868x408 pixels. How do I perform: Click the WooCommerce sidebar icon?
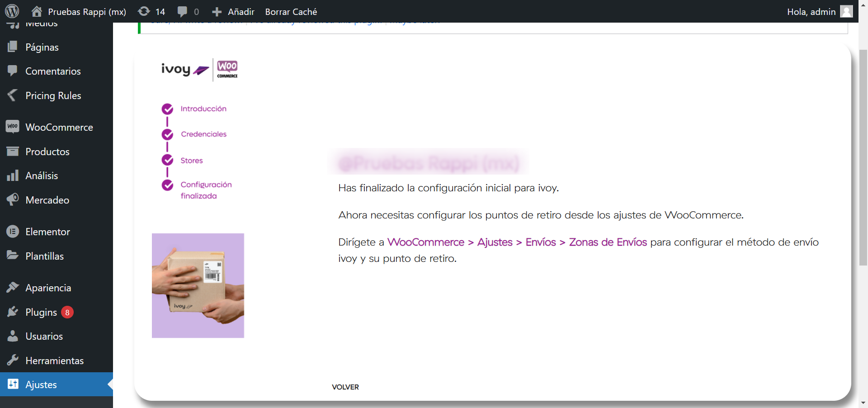[x=13, y=127]
